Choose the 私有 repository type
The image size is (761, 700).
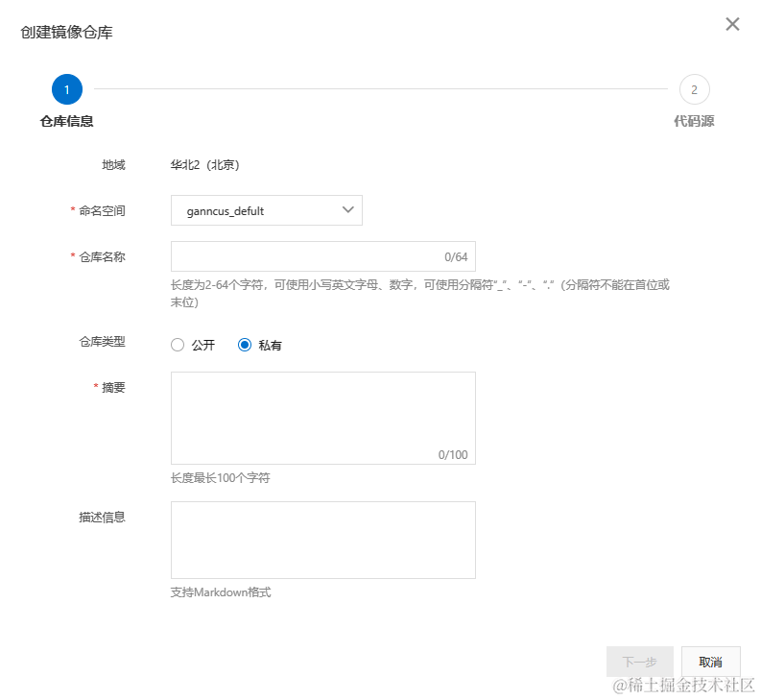pos(245,345)
